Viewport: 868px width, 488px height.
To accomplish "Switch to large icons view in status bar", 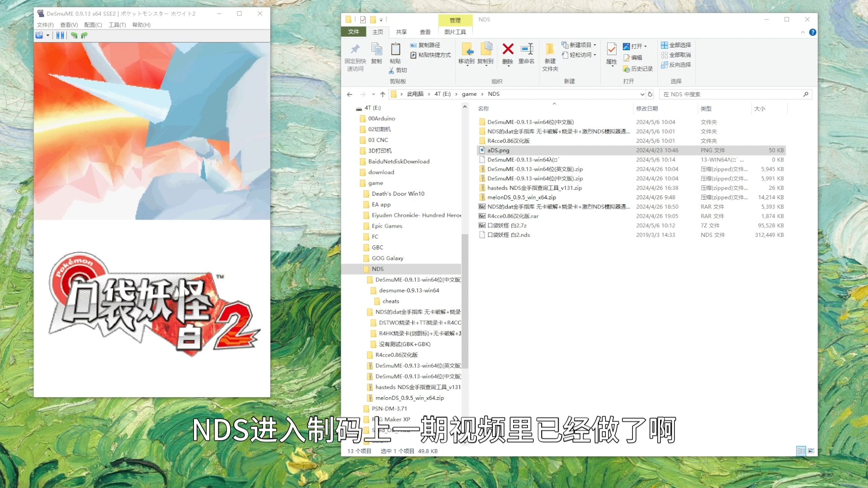I will coord(811,451).
